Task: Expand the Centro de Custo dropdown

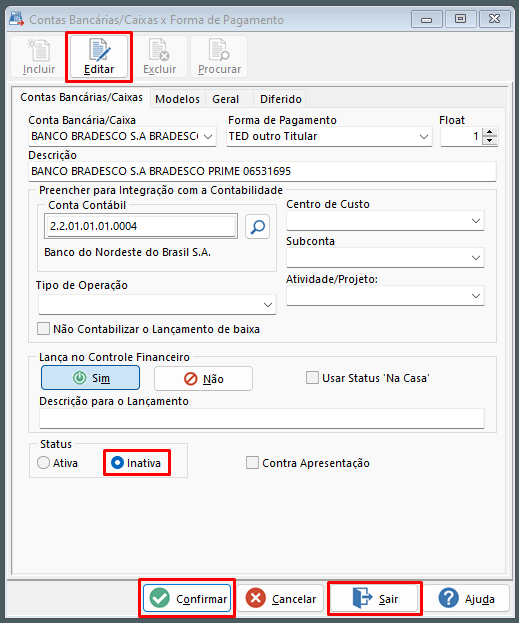Action: point(476,221)
